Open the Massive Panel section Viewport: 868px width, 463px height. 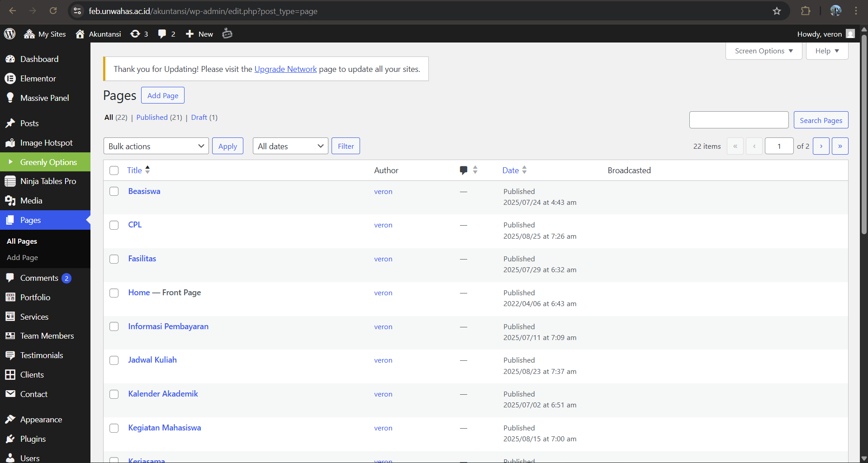tap(44, 98)
